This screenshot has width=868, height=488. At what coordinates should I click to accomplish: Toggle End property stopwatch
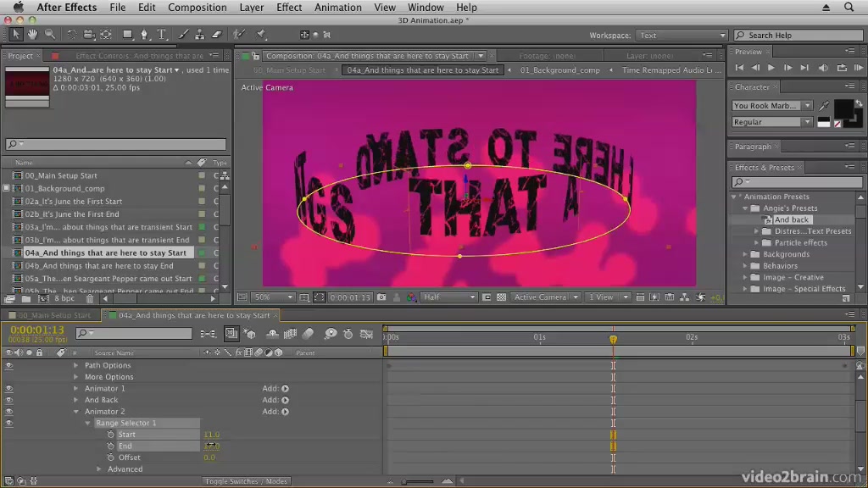coord(111,446)
